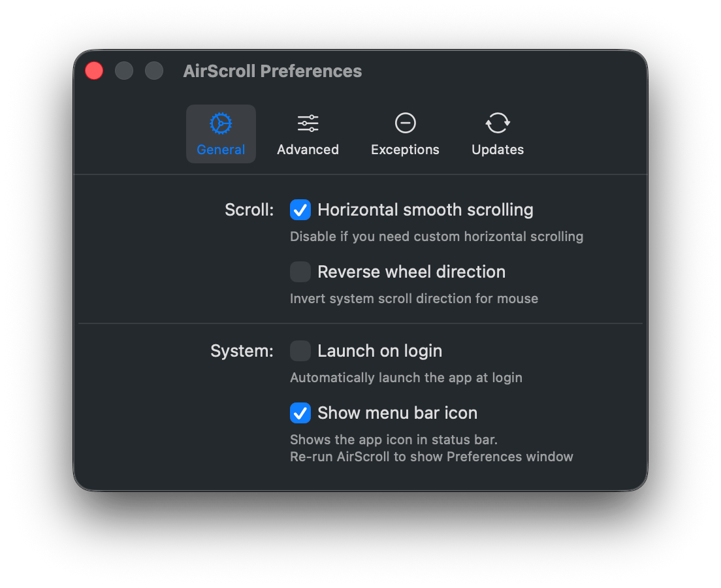The width and height of the screenshot is (721, 588).
Task: Enable Reverse wheel direction
Action: click(x=300, y=272)
